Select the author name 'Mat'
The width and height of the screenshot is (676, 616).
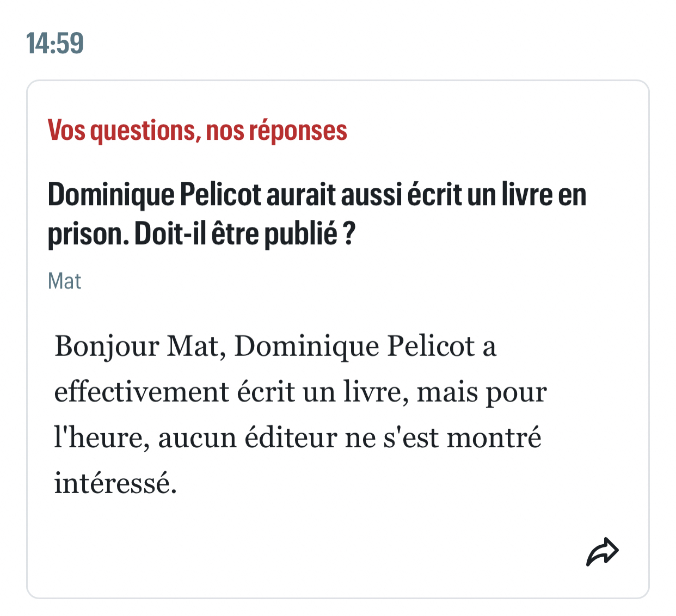click(x=64, y=281)
